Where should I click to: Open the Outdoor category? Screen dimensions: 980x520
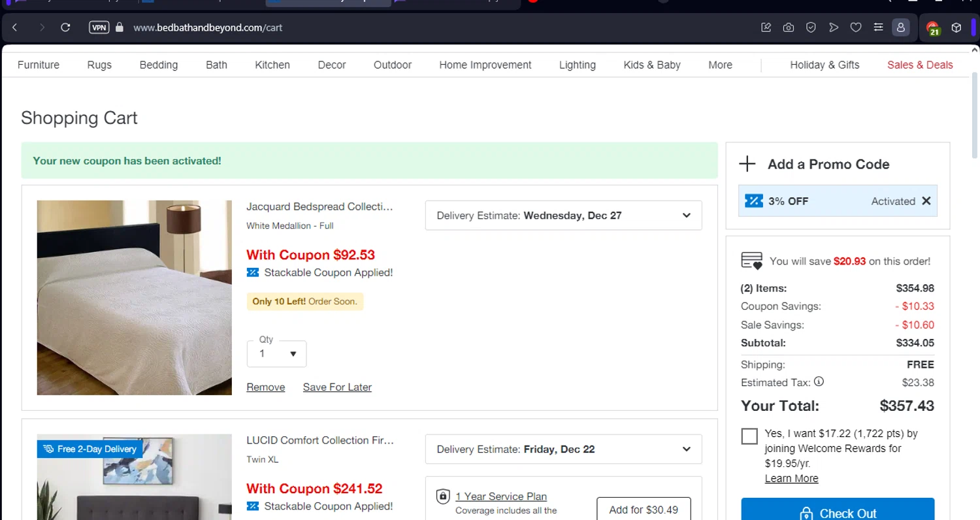click(393, 65)
